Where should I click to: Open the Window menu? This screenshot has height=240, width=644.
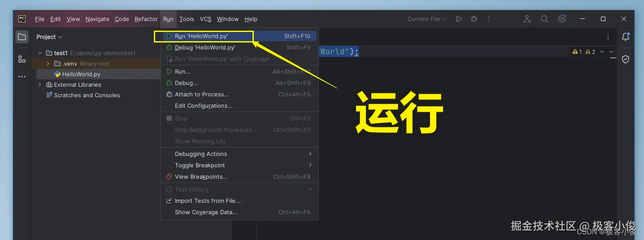pyautogui.click(x=228, y=19)
